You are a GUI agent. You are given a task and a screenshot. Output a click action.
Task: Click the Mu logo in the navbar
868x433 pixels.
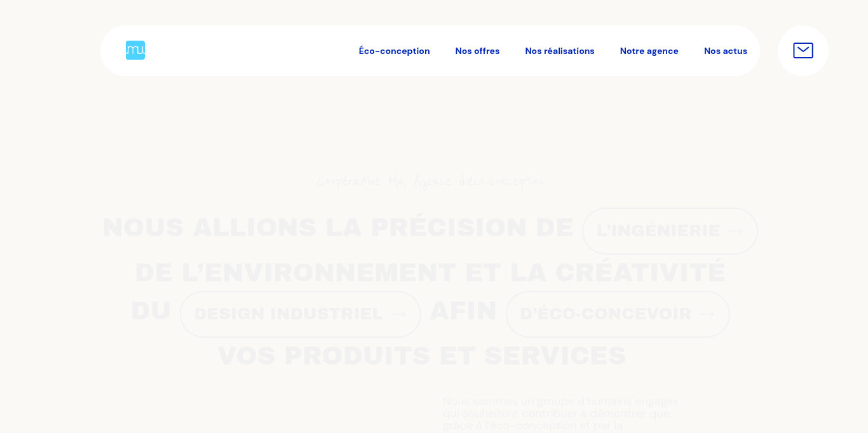135,50
